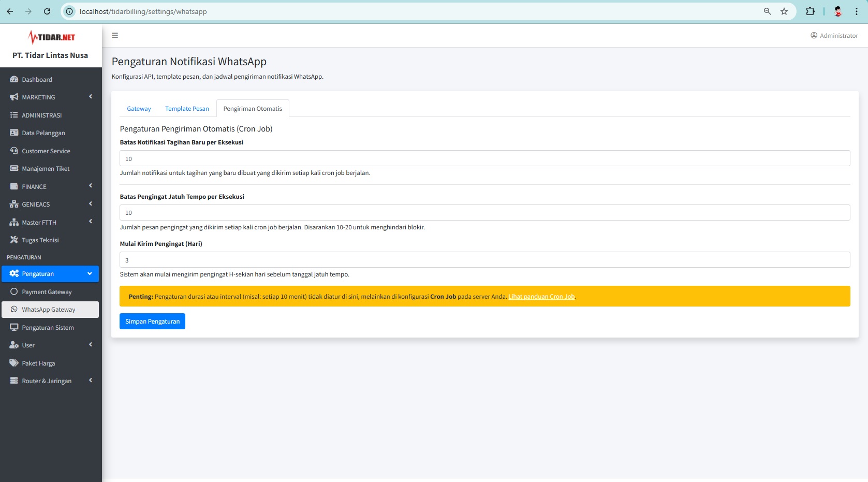
Task: Click the Master FTTH sitemap icon
Action: coord(14,222)
